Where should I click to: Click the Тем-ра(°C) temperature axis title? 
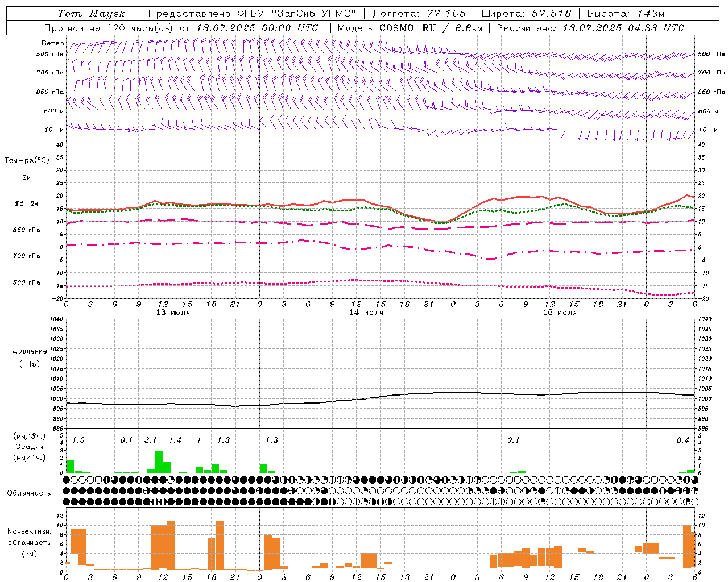point(27,161)
